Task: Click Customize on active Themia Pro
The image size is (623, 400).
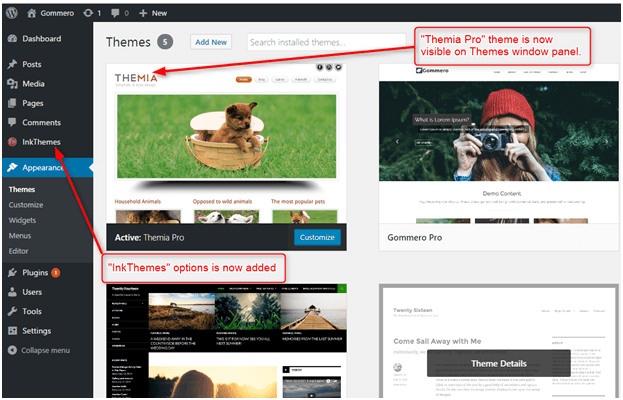Action: (x=317, y=237)
